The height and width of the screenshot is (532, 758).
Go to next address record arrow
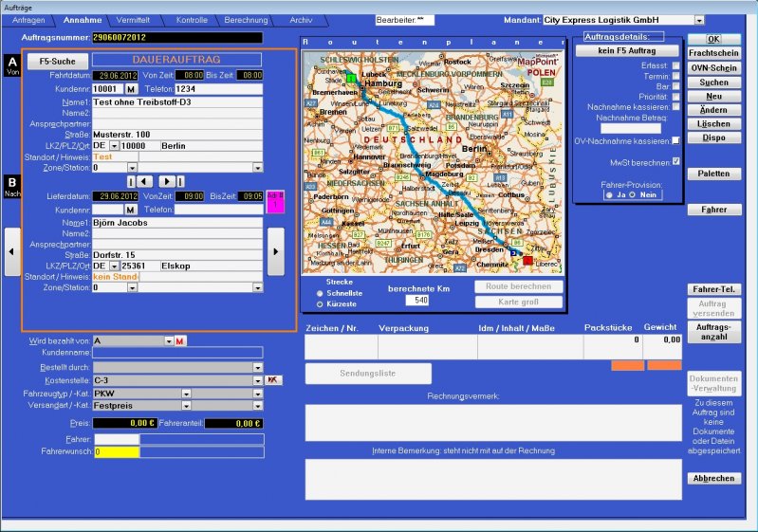(x=165, y=180)
